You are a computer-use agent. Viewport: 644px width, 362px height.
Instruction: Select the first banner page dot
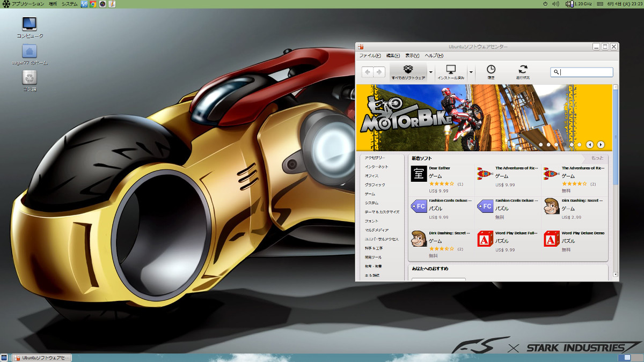[541, 144]
